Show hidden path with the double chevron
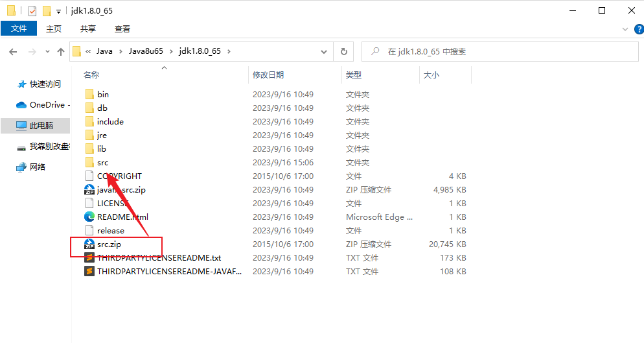Screen dimensions: 644x343 88,51
